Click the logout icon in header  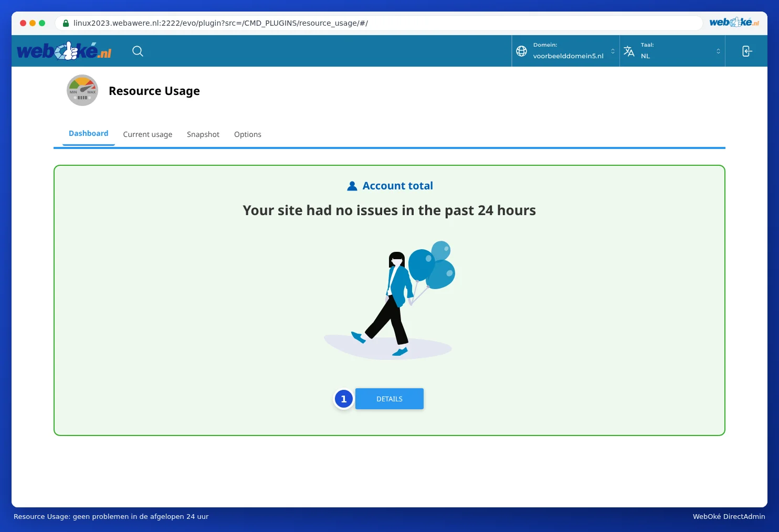coord(747,51)
